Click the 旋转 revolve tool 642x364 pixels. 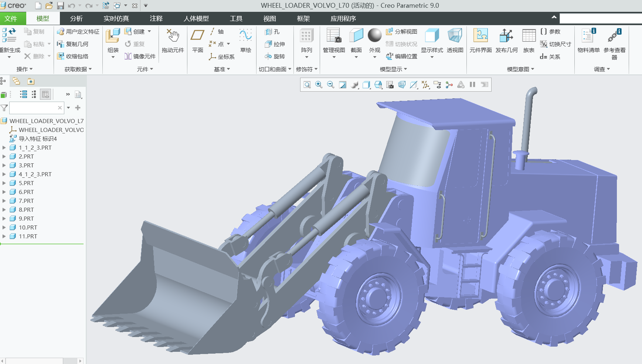275,56
